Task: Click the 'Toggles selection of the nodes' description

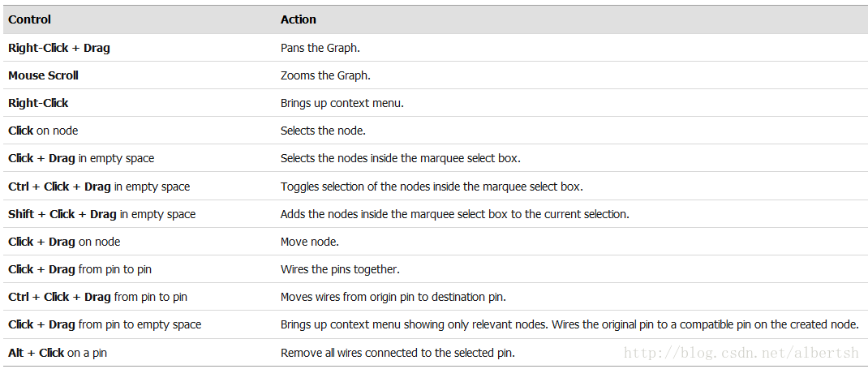Action: coord(432,187)
